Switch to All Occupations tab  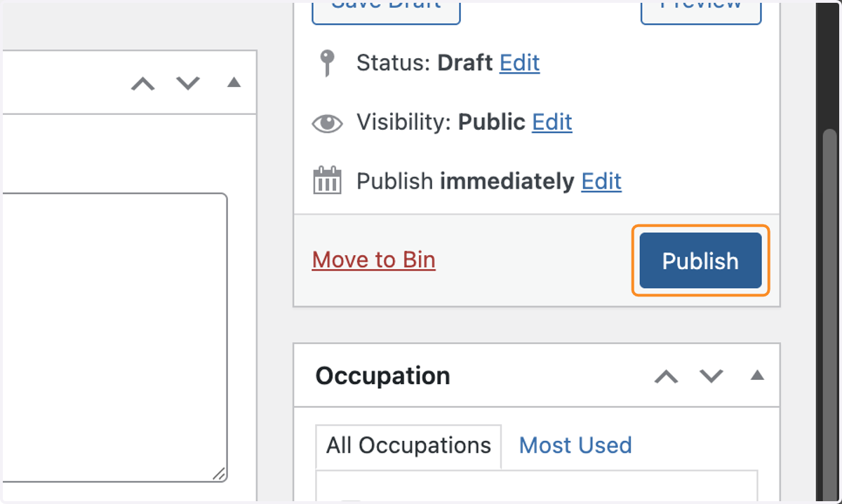tap(408, 446)
